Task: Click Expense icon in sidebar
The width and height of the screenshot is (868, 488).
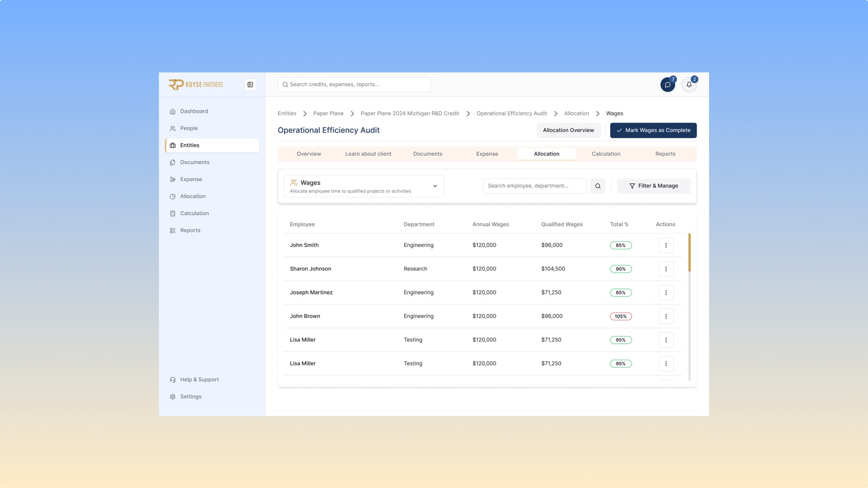Action: (x=173, y=179)
